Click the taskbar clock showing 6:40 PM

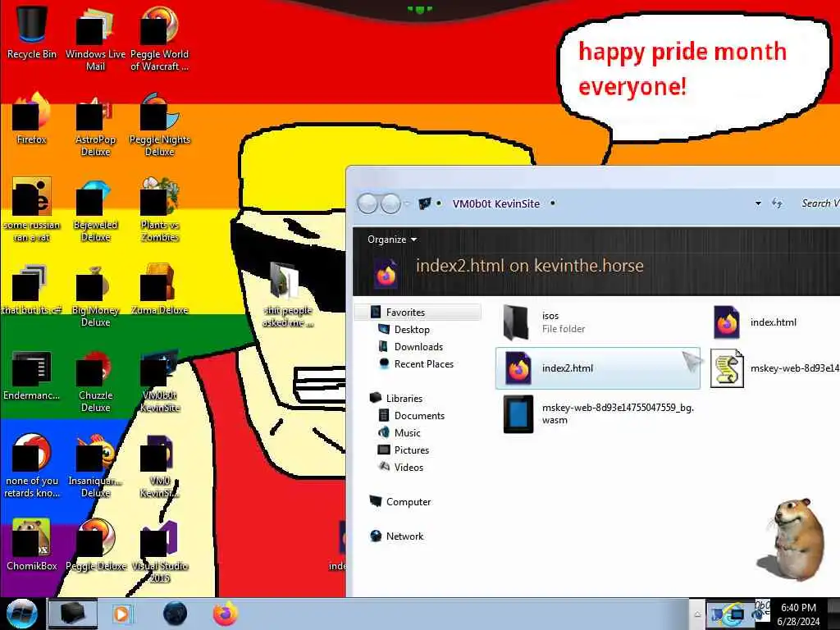pos(798,614)
